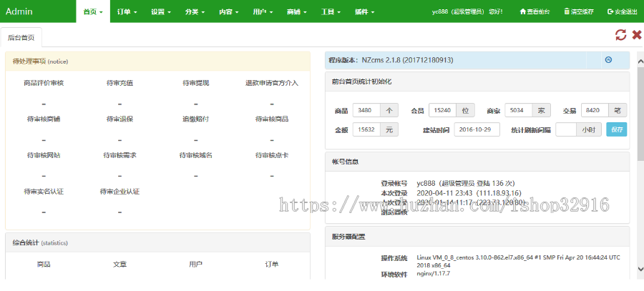Expand the 设置 menu
Viewport: 644px width, 291px height.
click(160, 11)
